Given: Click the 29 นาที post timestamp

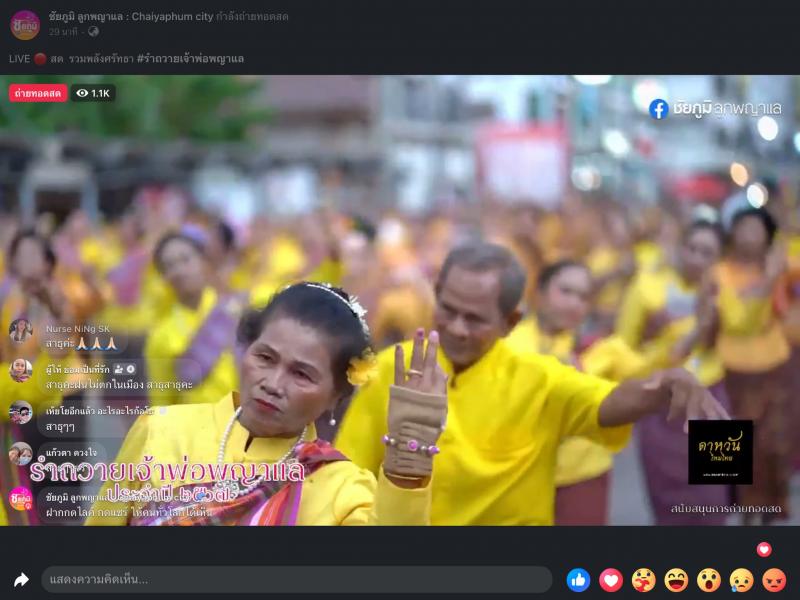Looking at the screenshot, I should (64, 32).
